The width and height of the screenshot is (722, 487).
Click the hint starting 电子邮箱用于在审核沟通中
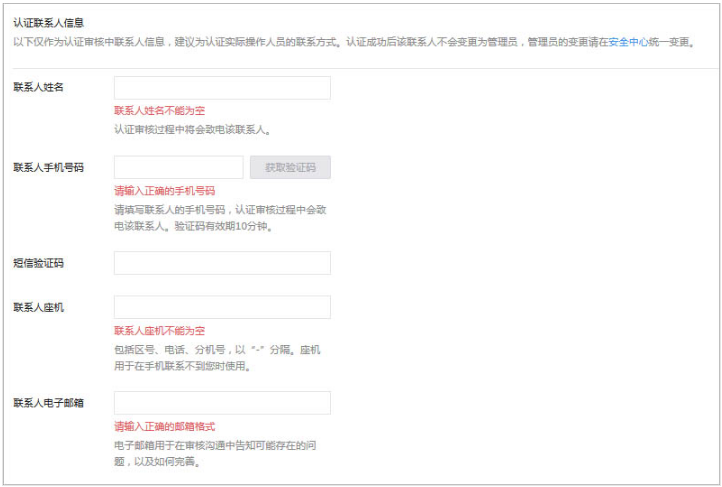click(215, 453)
